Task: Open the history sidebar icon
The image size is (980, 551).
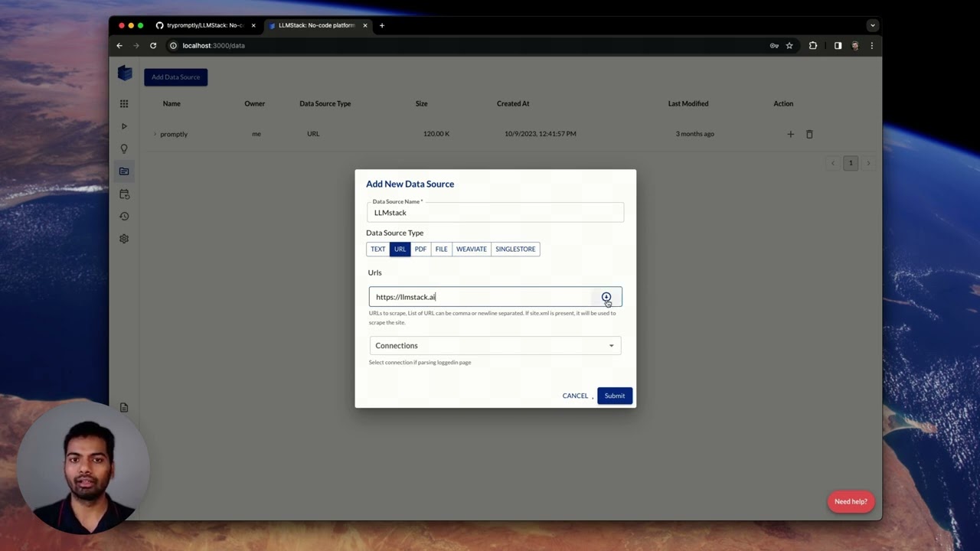Action: click(124, 217)
